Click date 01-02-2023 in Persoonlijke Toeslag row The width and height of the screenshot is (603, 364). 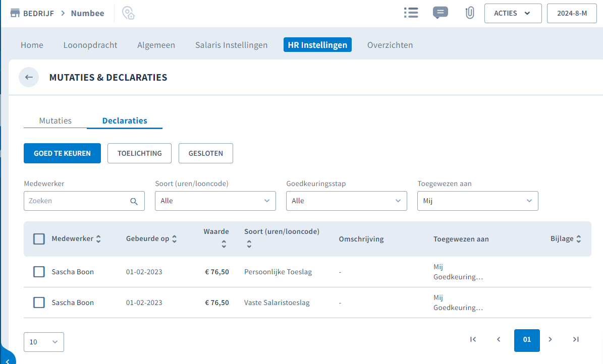144,272
